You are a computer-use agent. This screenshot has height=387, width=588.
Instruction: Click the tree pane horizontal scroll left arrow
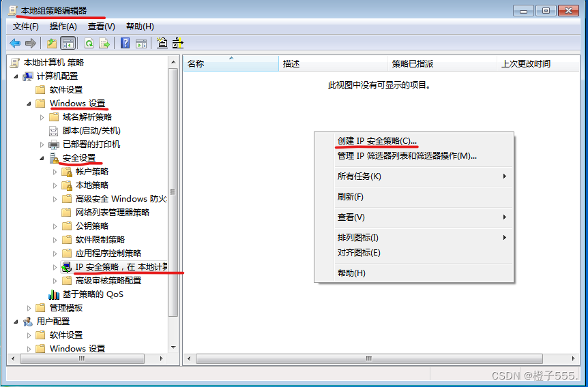pyautogui.click(x=14, y=359)
